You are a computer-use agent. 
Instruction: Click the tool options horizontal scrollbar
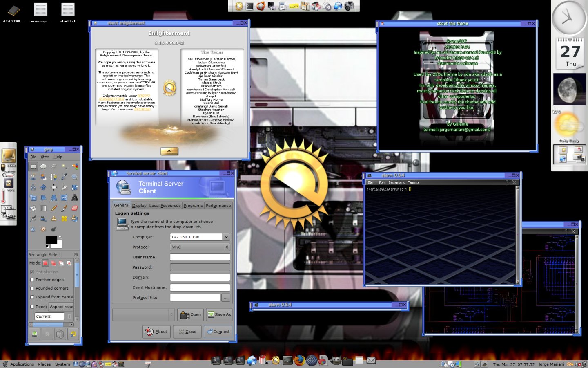(x=51, y=325)
